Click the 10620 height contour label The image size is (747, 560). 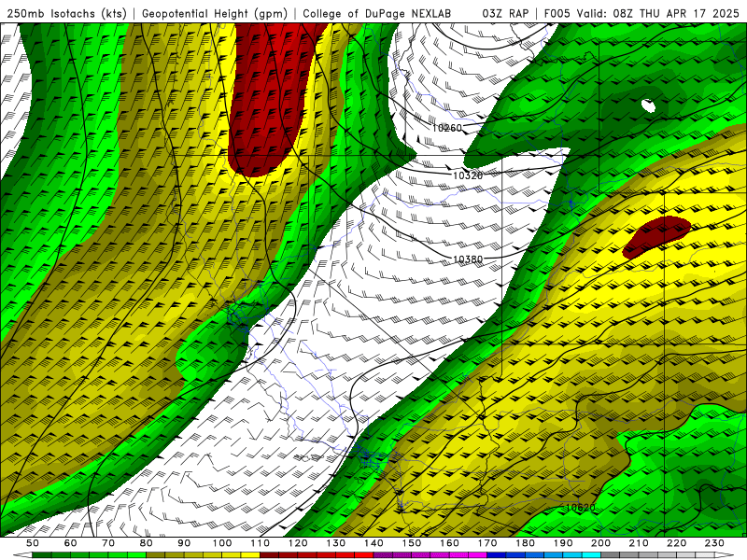tap(580, 508)
